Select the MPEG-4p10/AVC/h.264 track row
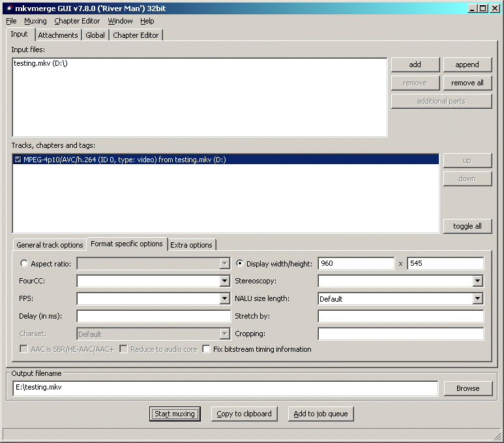Image resolution: width=504 pixels, height=443 pixels. [x=226, y=160]
